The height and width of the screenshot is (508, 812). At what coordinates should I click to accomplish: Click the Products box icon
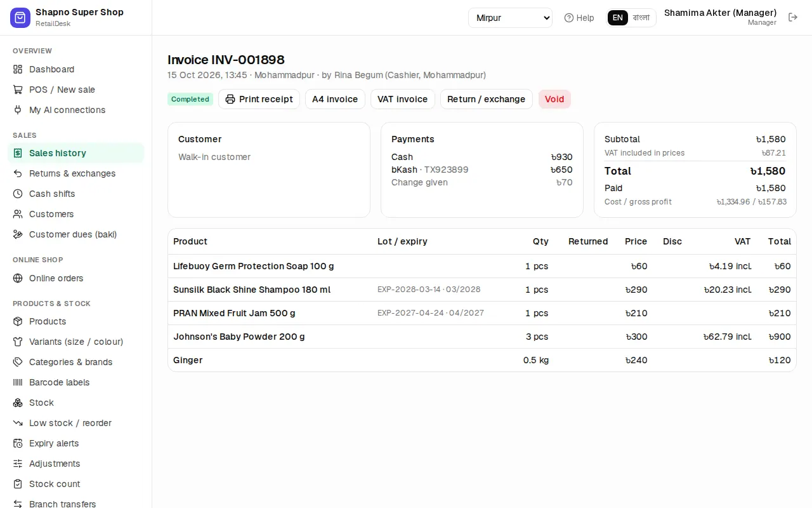coord(18,321)
